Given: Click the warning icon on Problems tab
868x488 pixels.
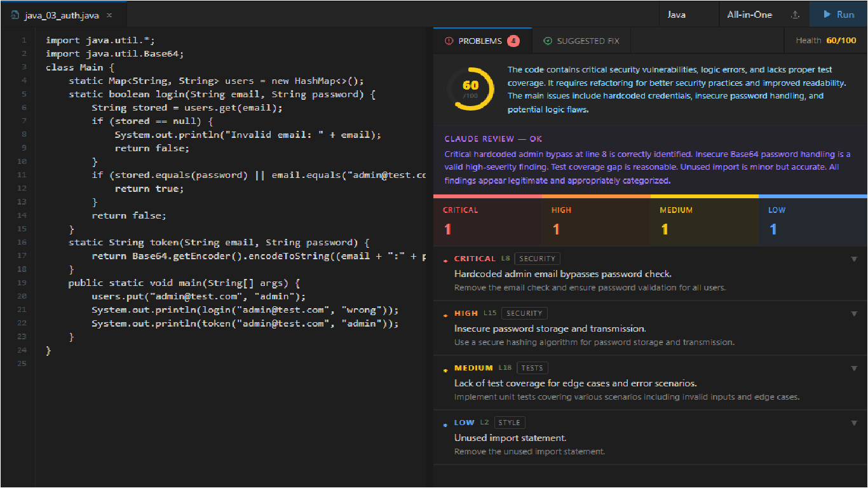Looking at the screenshot, I should [x=449, y=41].
